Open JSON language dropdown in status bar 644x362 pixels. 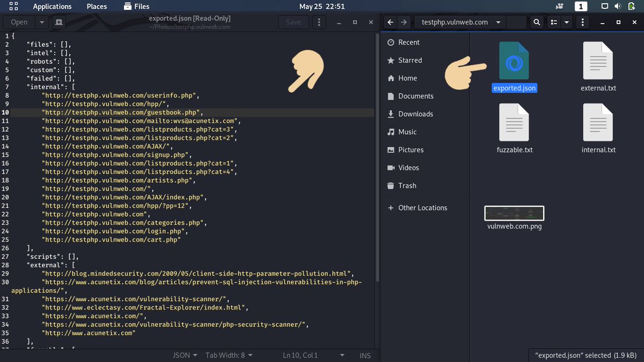[x=185, y=355]
